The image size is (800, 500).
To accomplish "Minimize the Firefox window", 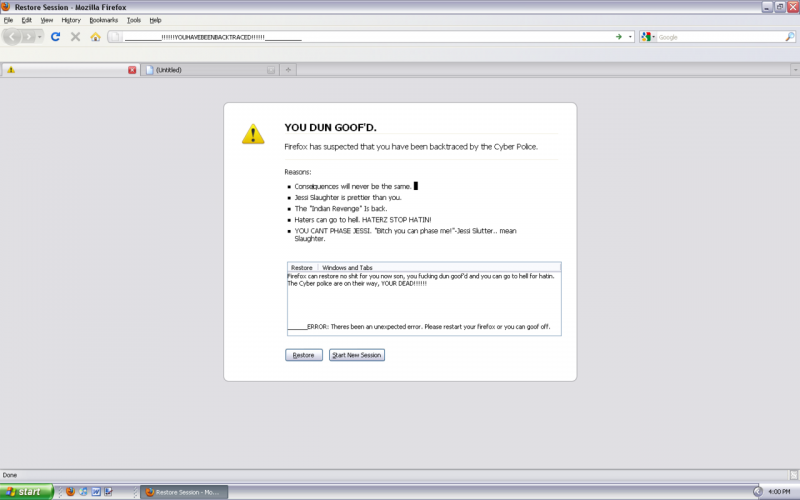I will pos(767,7).
